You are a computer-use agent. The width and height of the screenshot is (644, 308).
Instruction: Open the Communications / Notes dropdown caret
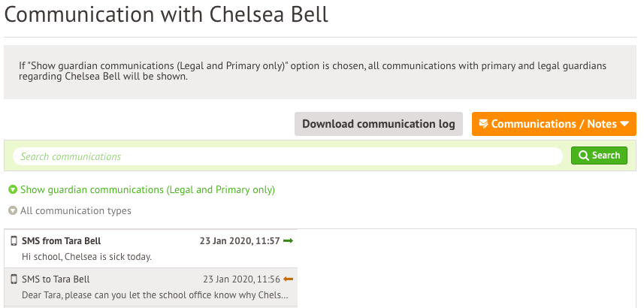coord(624,124)
